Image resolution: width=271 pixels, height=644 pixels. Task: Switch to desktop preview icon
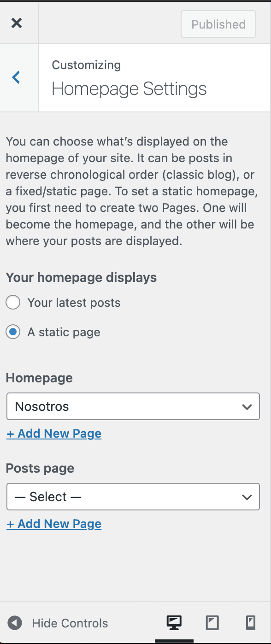pyautogui.click(x=174, y=623)
